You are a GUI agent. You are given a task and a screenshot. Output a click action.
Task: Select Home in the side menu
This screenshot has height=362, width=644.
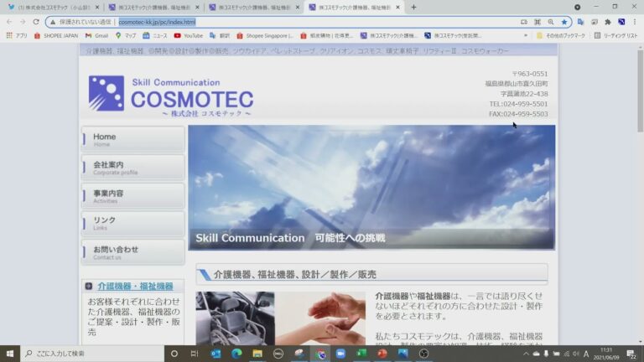pos(132,140)
